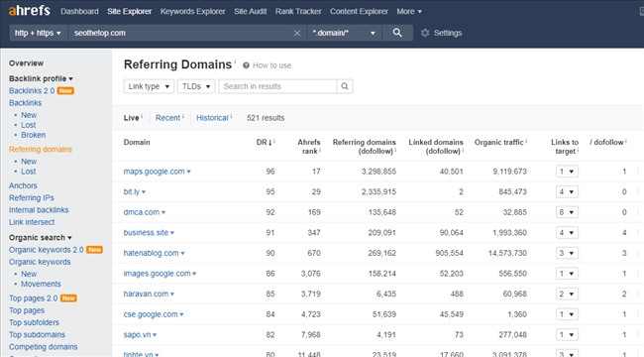Open Organic keywords 2.0 in the sidebar
This screenshot has width=644, height=357.
pos(46,250)
